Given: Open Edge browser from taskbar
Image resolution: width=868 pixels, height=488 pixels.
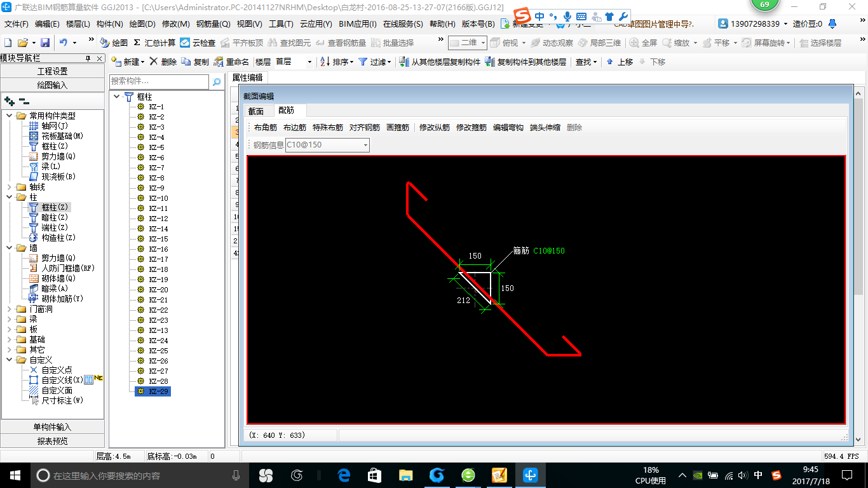Looking at the screenshot, I should 344,475.
